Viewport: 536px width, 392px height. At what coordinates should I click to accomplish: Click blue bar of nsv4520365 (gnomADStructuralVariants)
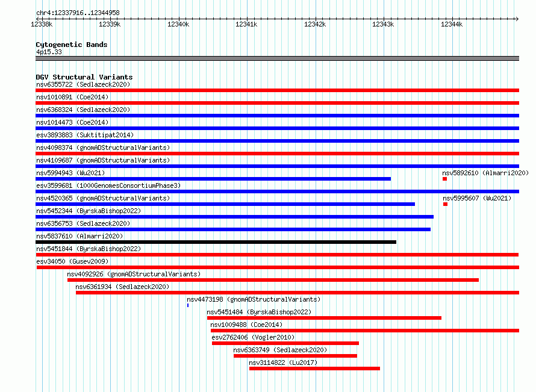coord(225,204)
